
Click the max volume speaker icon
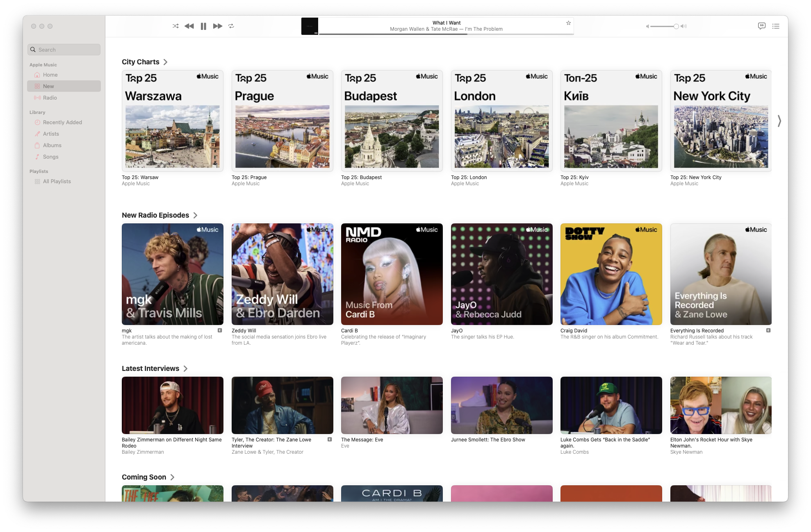pyautogui.click(x=683, y=26)
